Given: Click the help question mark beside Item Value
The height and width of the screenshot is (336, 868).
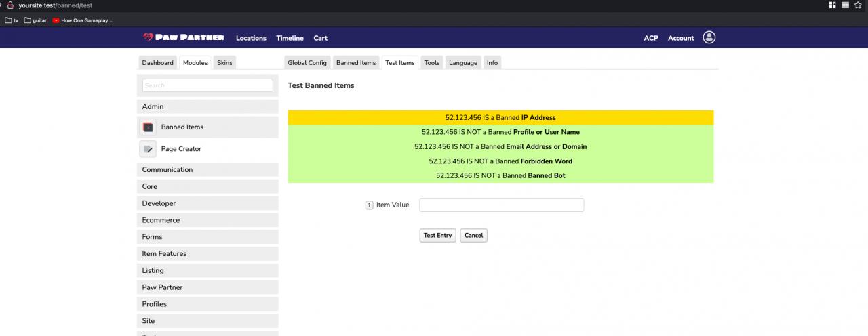Looking at the screenshot, I should click(x=370, y=205).
